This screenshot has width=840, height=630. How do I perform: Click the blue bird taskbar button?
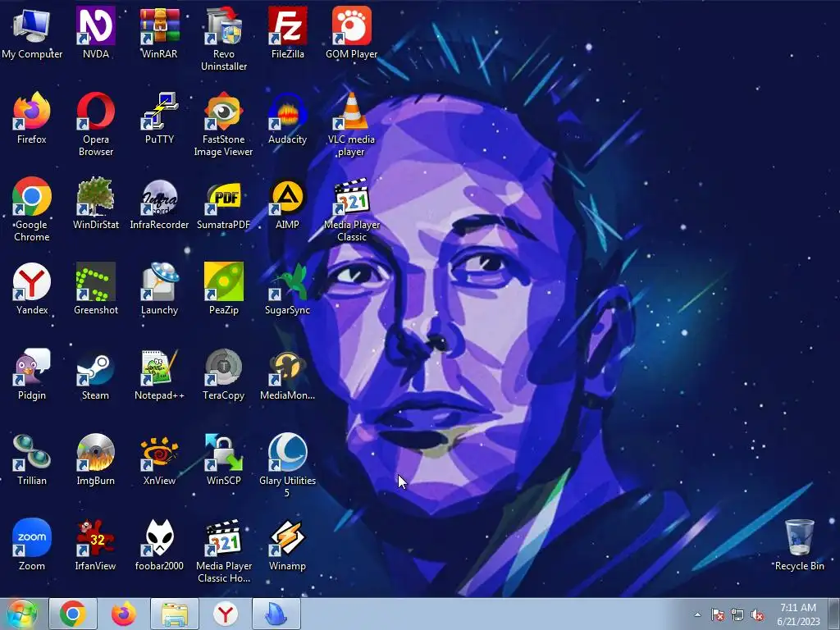point(276,614)
